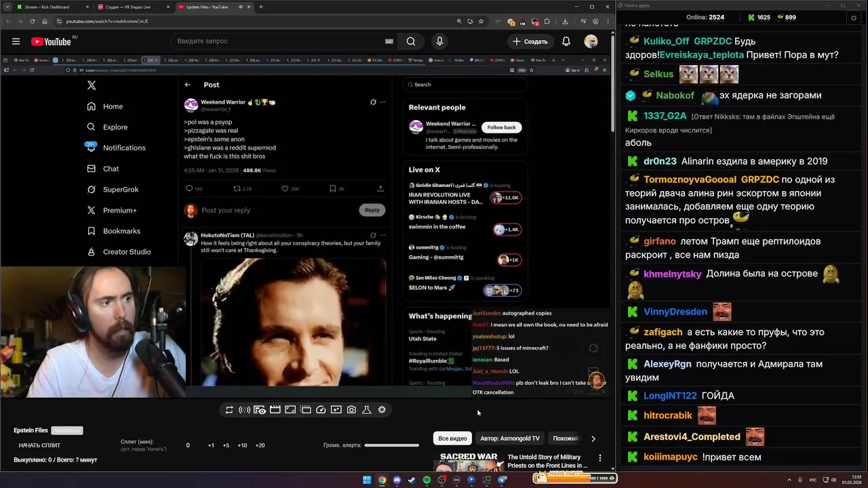Expand Chrome tab search dropdown
868x488 pixels.
[x=8, y=7]
